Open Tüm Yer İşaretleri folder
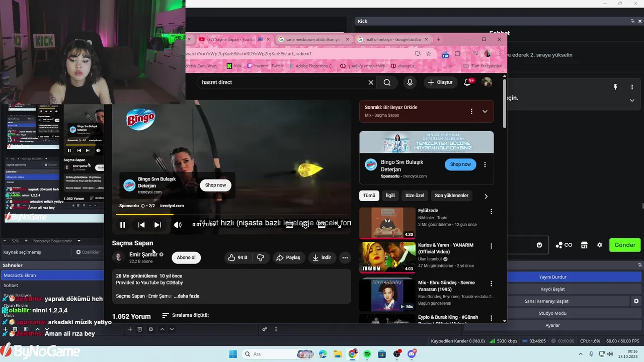The image size is (644, 362). click(x=482, y=66)
